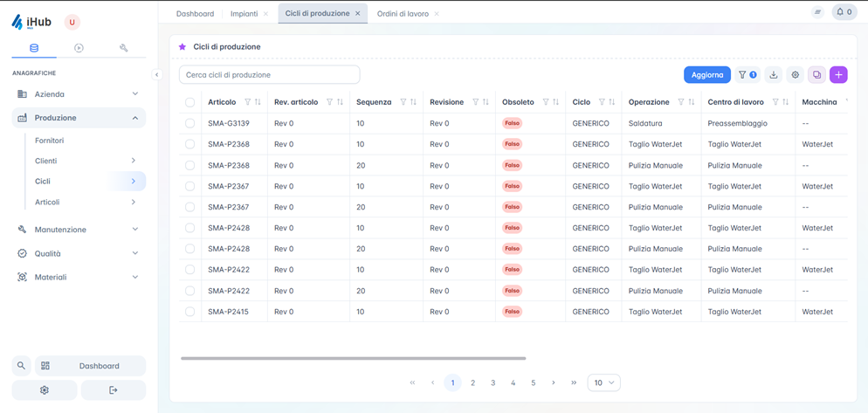The image size is (868, 413).
Task: Go to page 5
Action: pos(533,382)
